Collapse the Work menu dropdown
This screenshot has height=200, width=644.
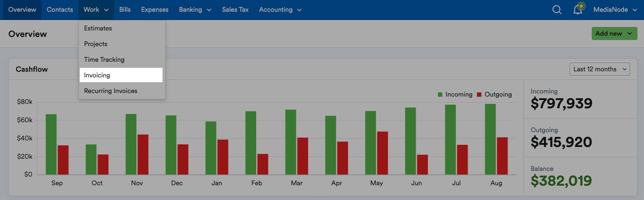click(x=96, y=10)
